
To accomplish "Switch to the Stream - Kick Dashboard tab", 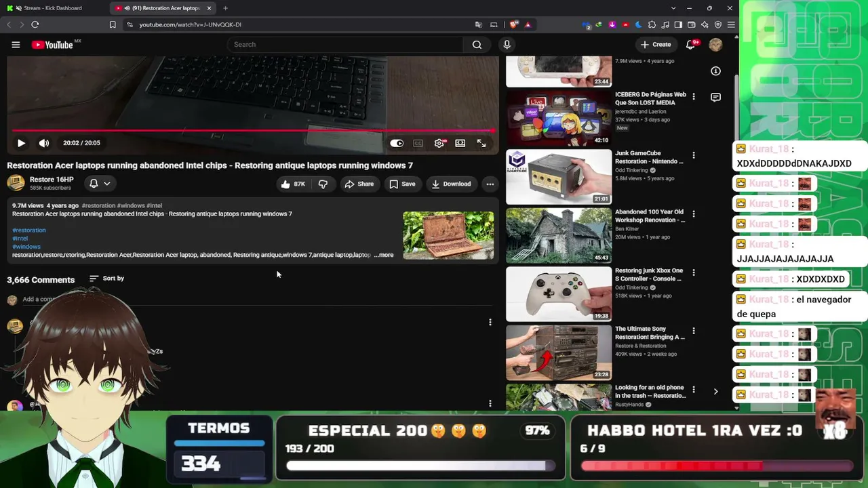I will tap(56, 8).
